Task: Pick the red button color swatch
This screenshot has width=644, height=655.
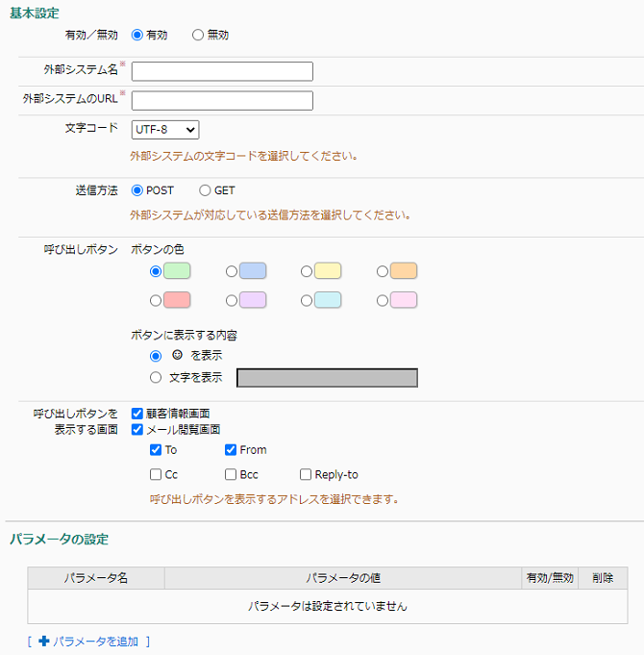Action: click(177, 300)
